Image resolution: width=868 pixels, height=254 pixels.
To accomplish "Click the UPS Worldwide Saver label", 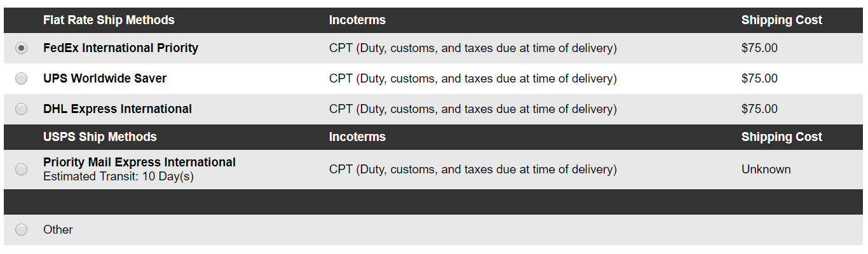I will pos(105,79).
